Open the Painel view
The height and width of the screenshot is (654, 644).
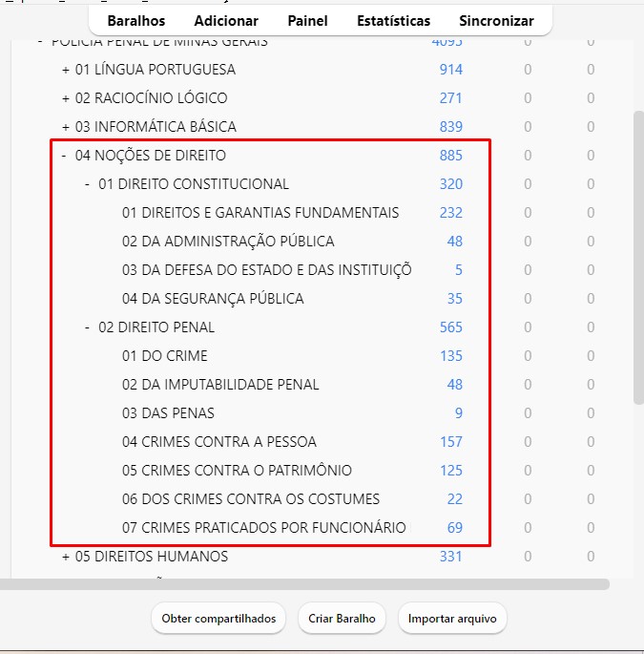[x=307, y=21]
